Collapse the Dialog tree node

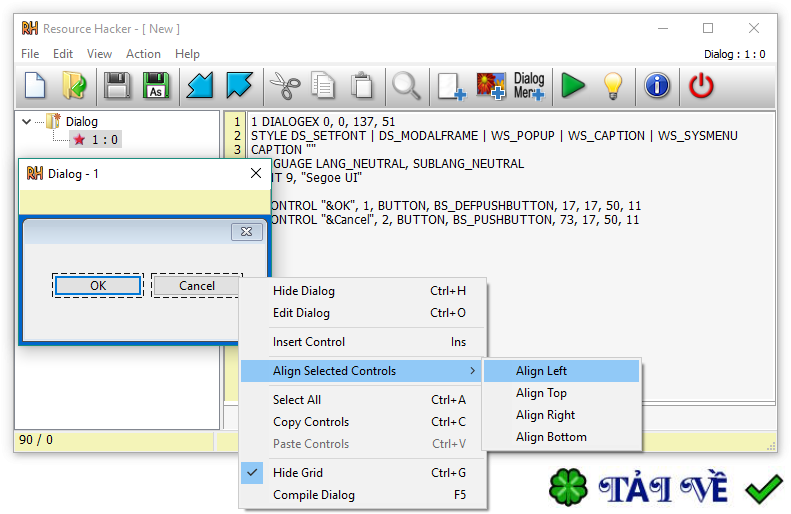point(27,122)
